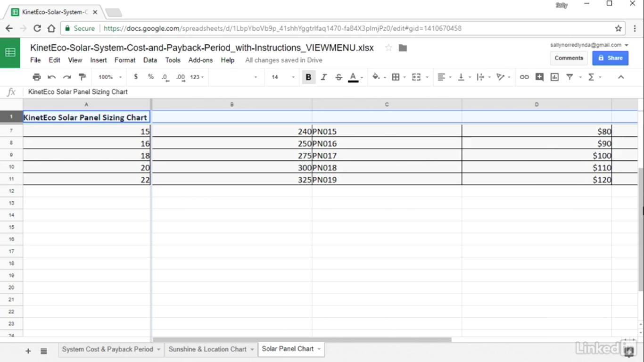Open the Insert menu
The height and width of the screenshot is (362, 644).
coord(99,60)
